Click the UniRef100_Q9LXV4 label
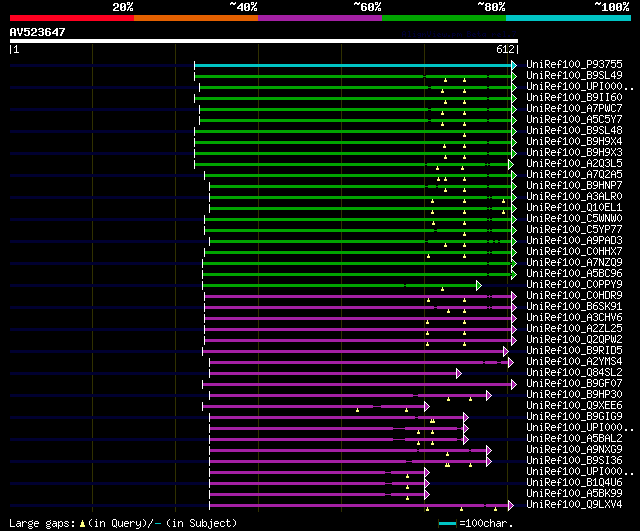The width and height of the screenshot is (640, 531). click(574, 505)
